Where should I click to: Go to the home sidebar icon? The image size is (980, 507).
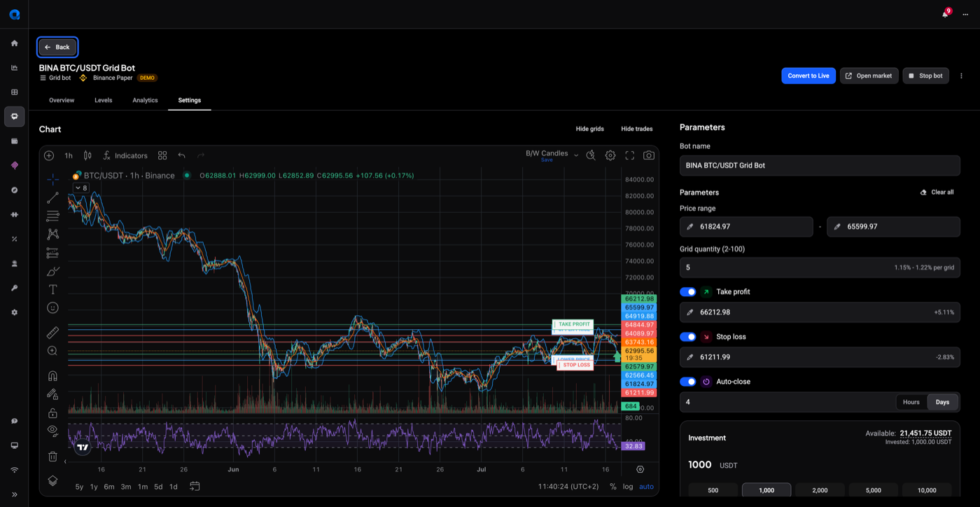(x=15, y=43)
